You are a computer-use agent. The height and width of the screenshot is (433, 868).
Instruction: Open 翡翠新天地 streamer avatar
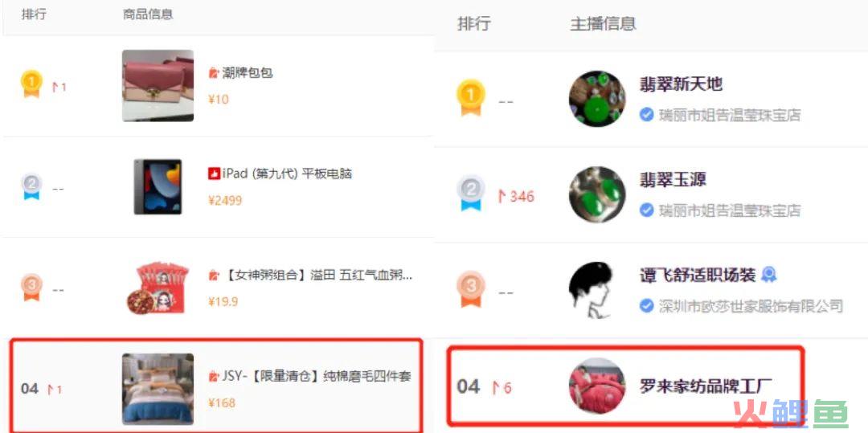(x=597, y=99)
